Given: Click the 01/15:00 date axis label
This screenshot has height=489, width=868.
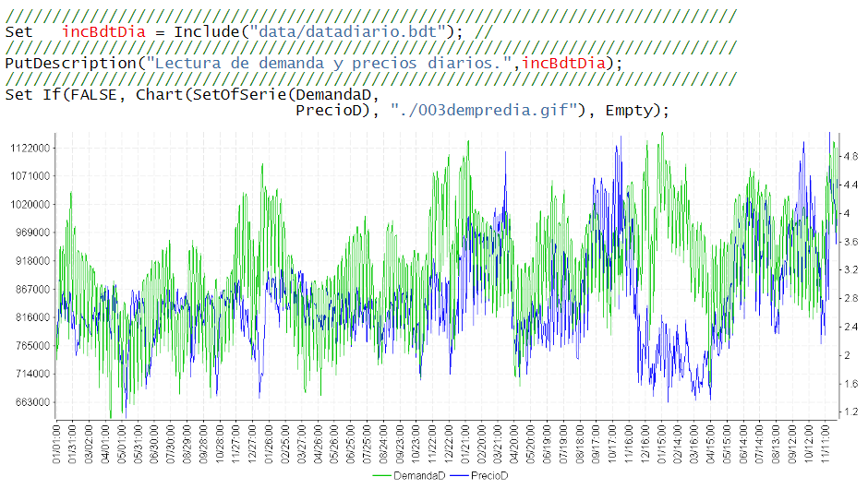Looking at the screenshot, I should pyautogui.click(x=661, y=444).
